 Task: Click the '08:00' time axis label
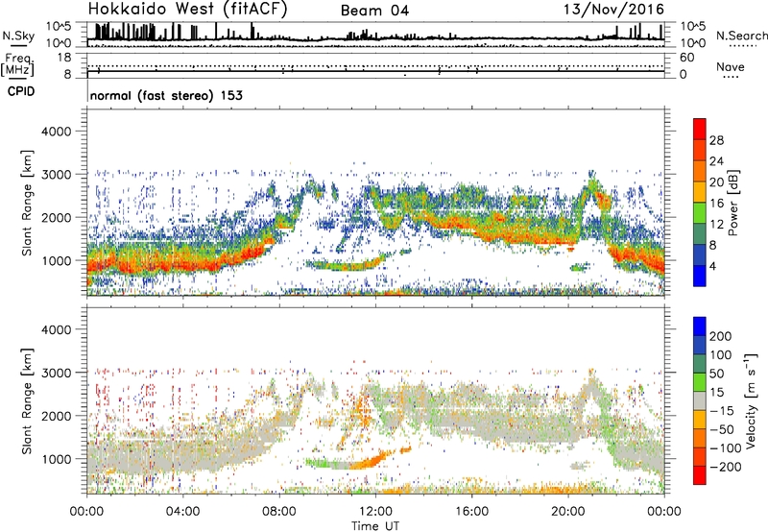point(279,512)
